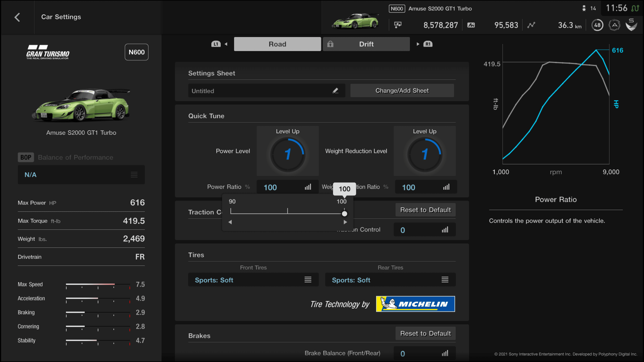The width and height of the screenshot is (644, 362).
Task: Click the Weight 2,469 value
Action: click(134, 239)
